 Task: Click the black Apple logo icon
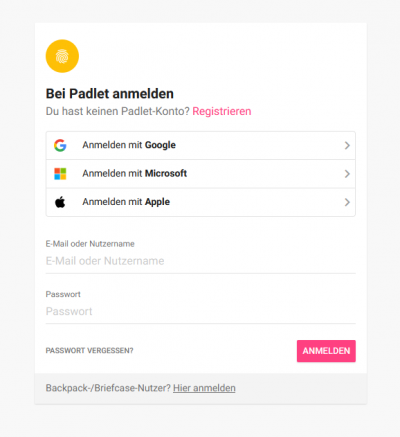(x=60, y=202)
